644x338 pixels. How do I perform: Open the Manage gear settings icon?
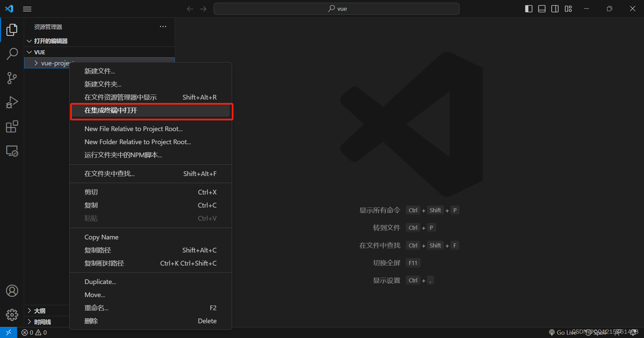click(x=12, y=315)
